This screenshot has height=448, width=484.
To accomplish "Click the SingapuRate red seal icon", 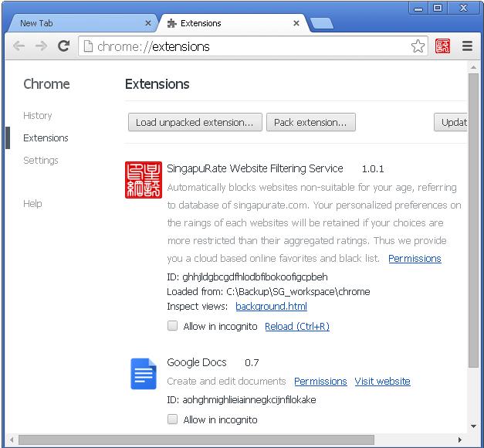I will 144,180.
